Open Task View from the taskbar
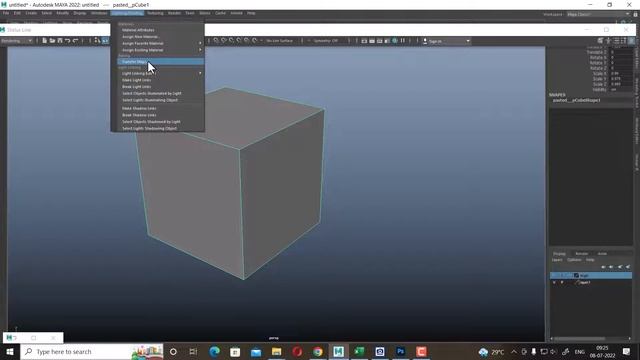This screenshot has width=640, height=360. (x=193, y=351)
